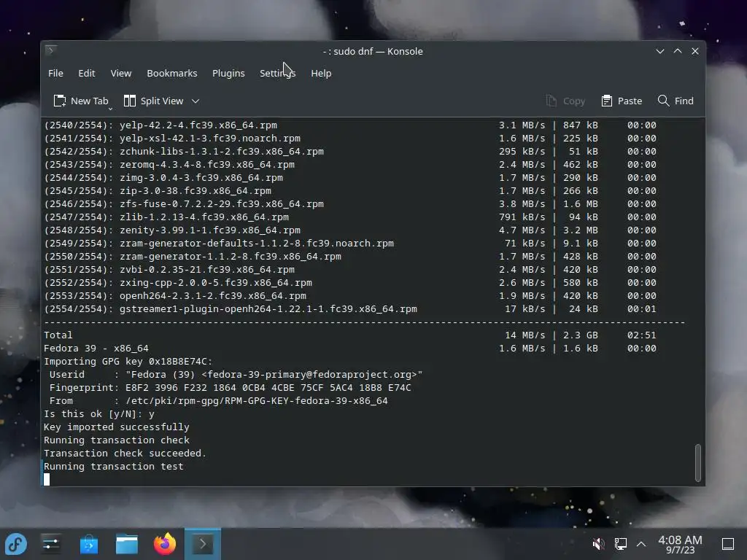Click the Split View button
The image size is (747, 560).
coord(153,101)
